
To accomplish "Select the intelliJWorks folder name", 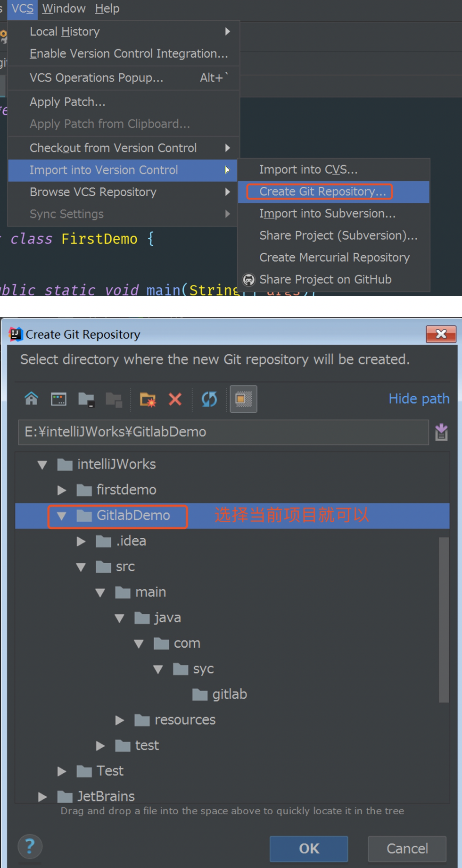I will tap(116, 465).
